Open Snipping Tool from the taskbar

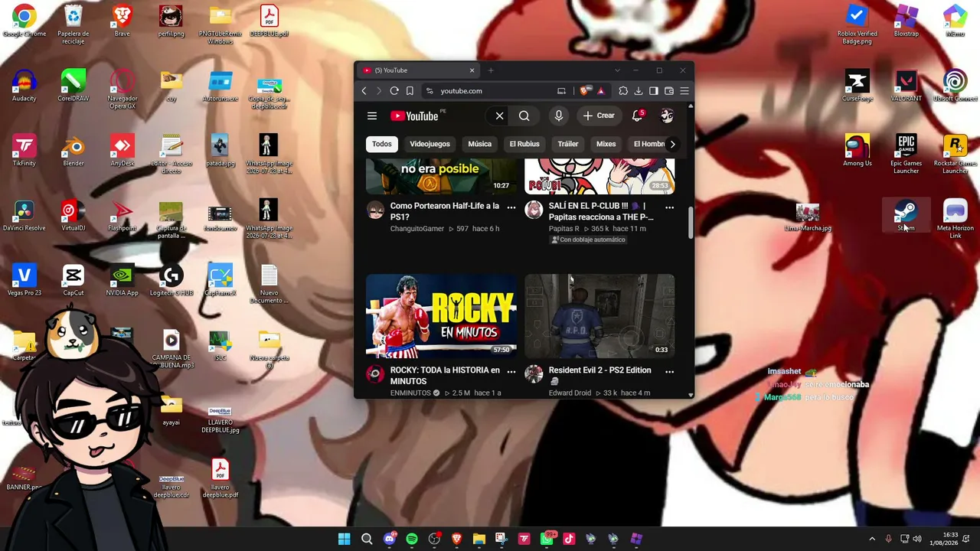tap(501, 539)
